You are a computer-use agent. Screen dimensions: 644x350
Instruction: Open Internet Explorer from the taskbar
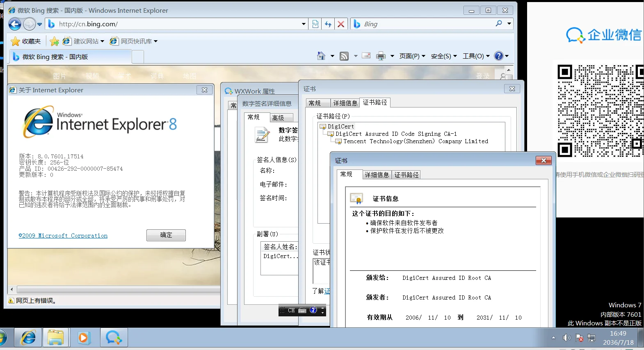coord(28,338)
